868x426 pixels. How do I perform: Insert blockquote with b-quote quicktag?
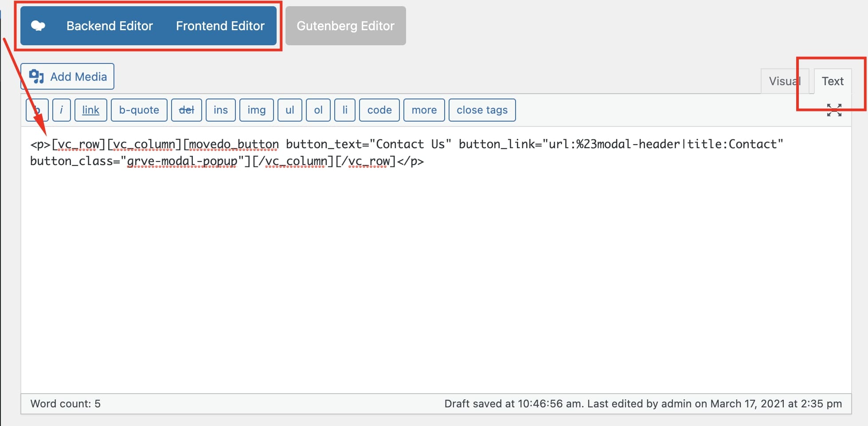coord(139,110)
